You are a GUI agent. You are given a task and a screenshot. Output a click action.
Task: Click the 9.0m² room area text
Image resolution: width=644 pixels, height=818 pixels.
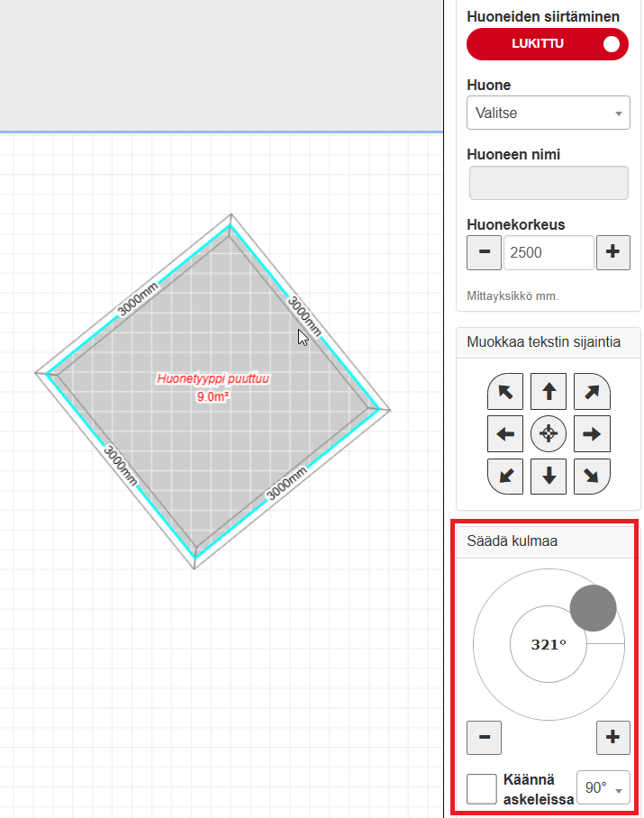(213, 397)
